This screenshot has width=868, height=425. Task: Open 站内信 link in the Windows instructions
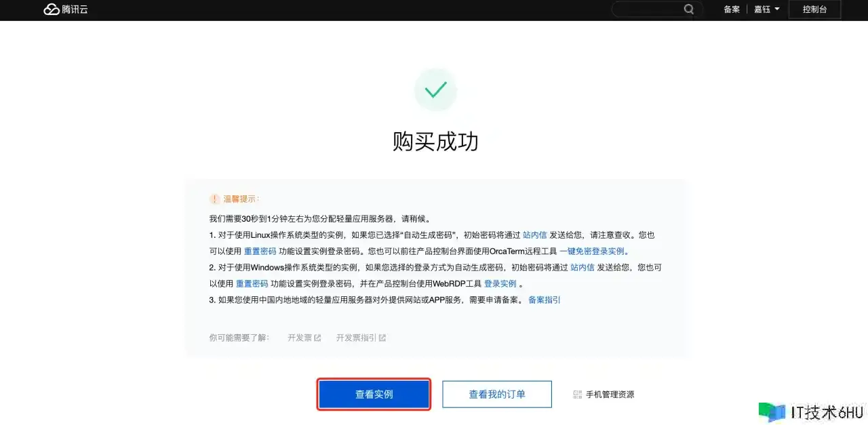[x=582, y=268]
